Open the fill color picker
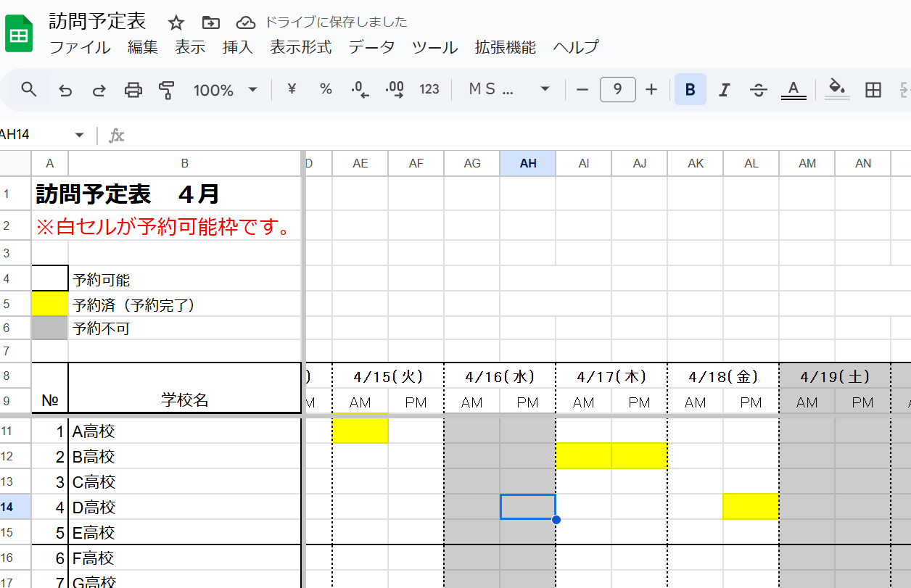 836,89
